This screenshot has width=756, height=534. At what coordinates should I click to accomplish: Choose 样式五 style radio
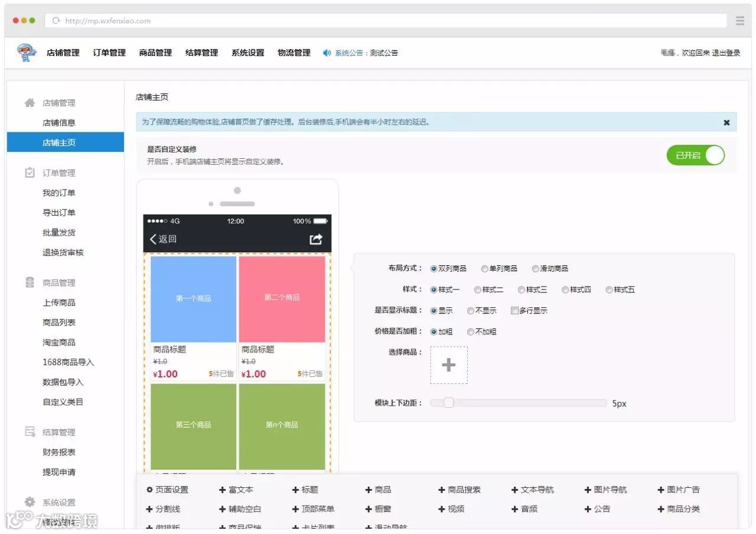pyautogui.click(x=610, y=290)
